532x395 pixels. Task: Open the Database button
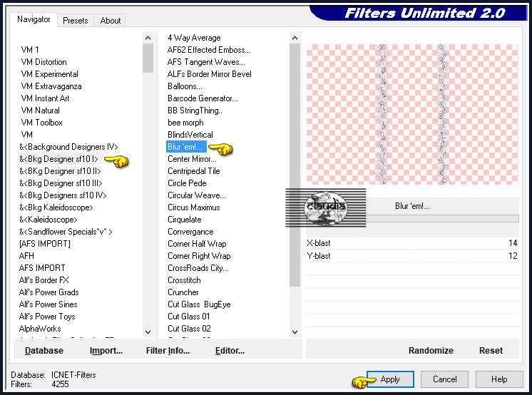pos(44,351)
